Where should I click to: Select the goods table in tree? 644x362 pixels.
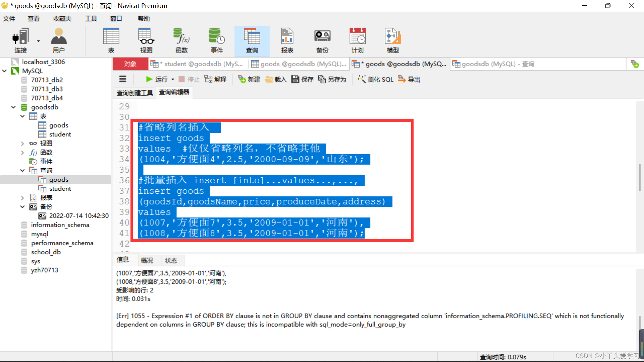coord(59,125)
